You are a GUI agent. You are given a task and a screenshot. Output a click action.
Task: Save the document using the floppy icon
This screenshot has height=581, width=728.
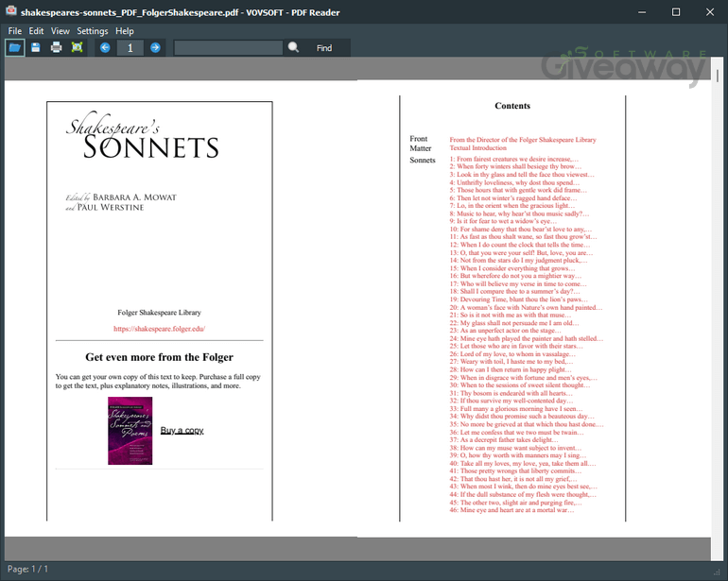click(36, 47)
